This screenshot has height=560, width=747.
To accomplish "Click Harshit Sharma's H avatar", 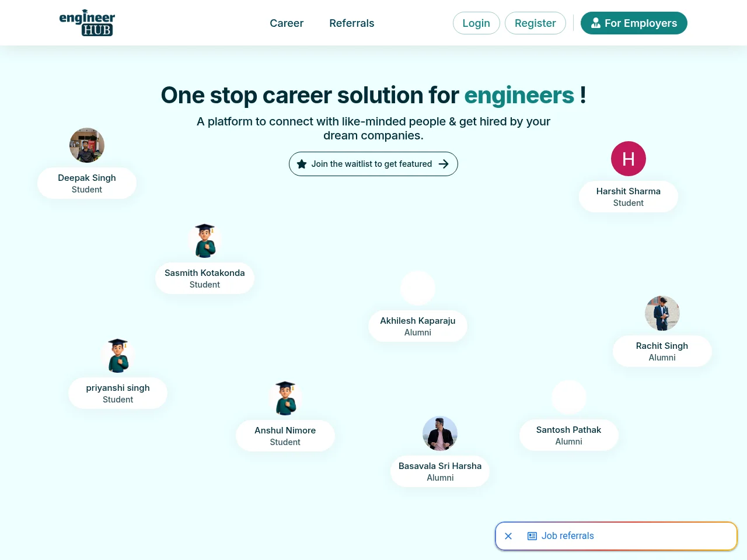I will [x=629, y=159].
